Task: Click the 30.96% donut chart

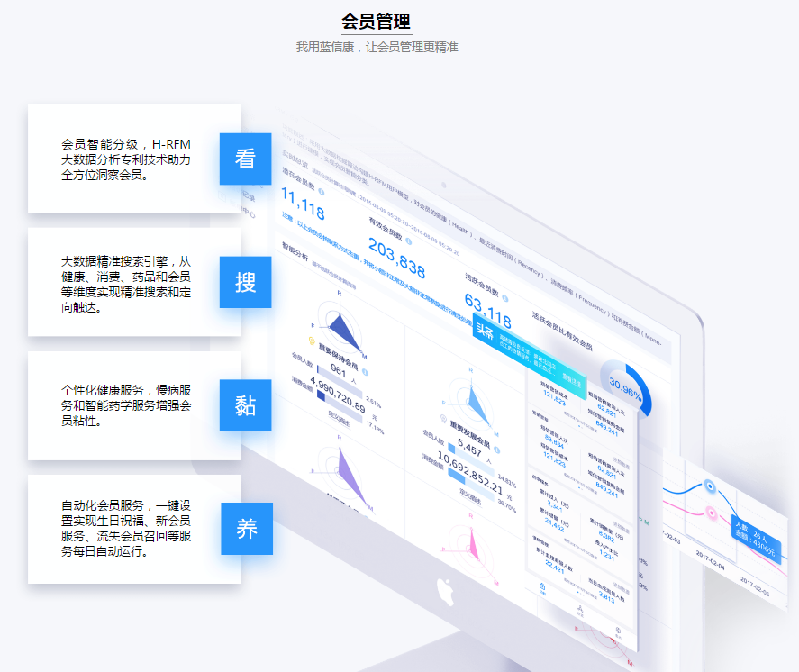Action: (626, 389)
